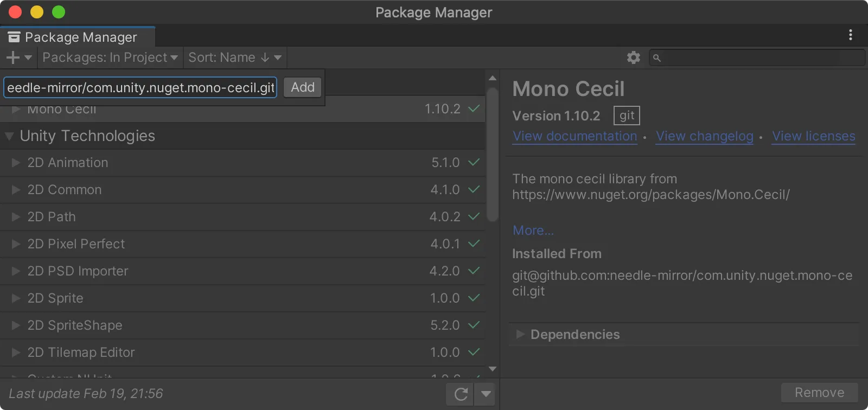Click the refresh package list icon
The image size is (868, 410).
click(461, 394)
